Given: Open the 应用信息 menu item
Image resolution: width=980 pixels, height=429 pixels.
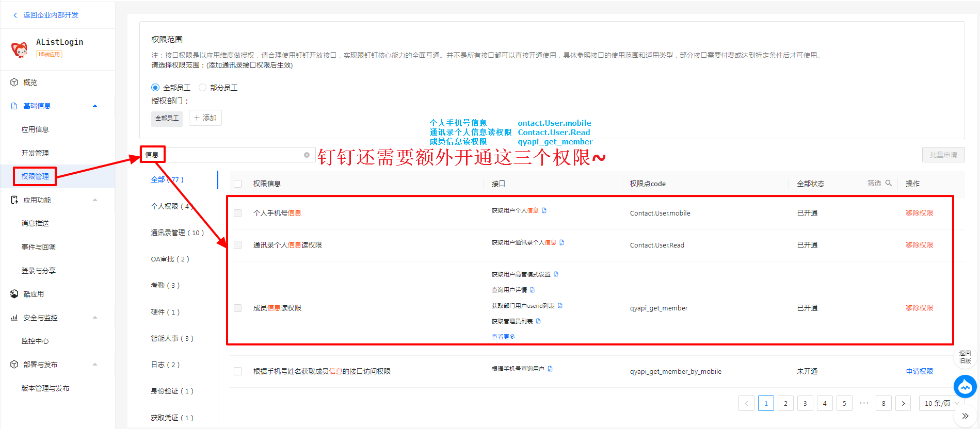Looking at the screenshot, I should tap(35, 129).
